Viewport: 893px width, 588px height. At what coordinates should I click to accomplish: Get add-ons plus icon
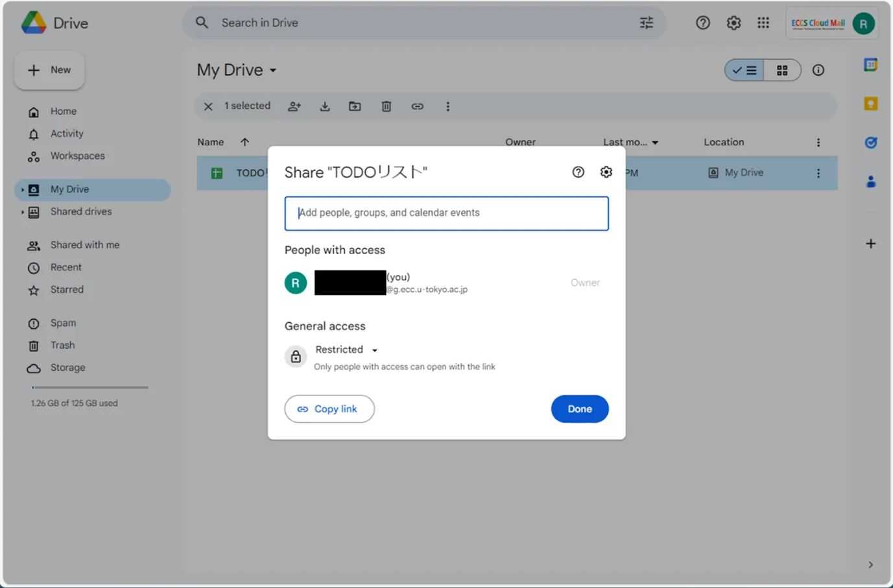pos(871,244)
